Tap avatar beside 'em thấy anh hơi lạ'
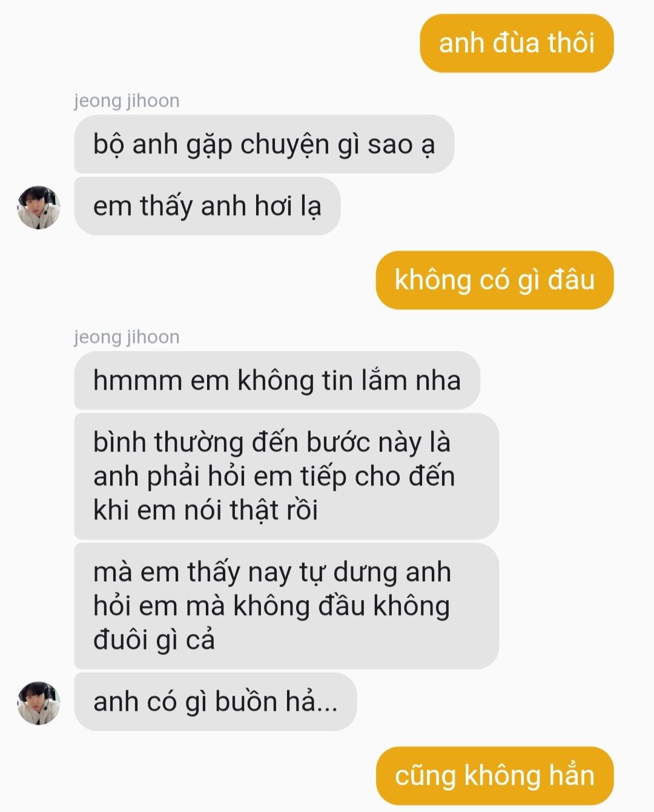 point(39,207)
